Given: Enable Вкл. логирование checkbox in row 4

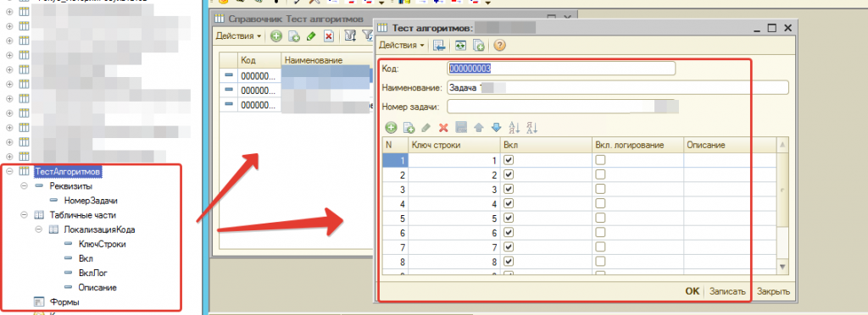Looking at the screenshot, I should point(600,203).
